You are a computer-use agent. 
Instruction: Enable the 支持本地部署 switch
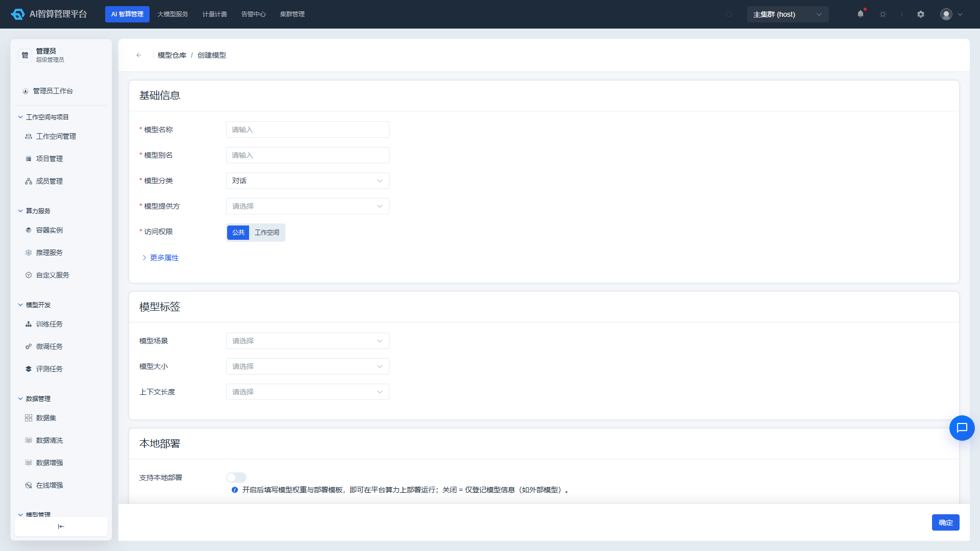tap(236, 478)
